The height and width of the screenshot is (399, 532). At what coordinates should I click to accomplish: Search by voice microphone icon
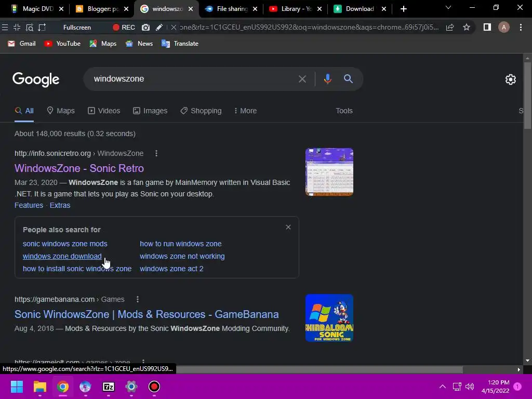[x=327, y=79]
